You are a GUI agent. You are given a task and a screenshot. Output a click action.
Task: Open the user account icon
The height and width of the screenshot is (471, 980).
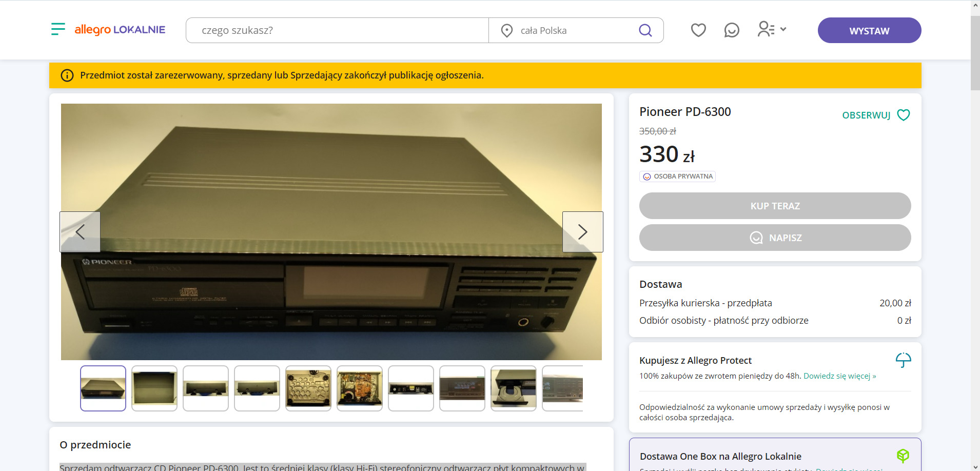pos(766,29)
